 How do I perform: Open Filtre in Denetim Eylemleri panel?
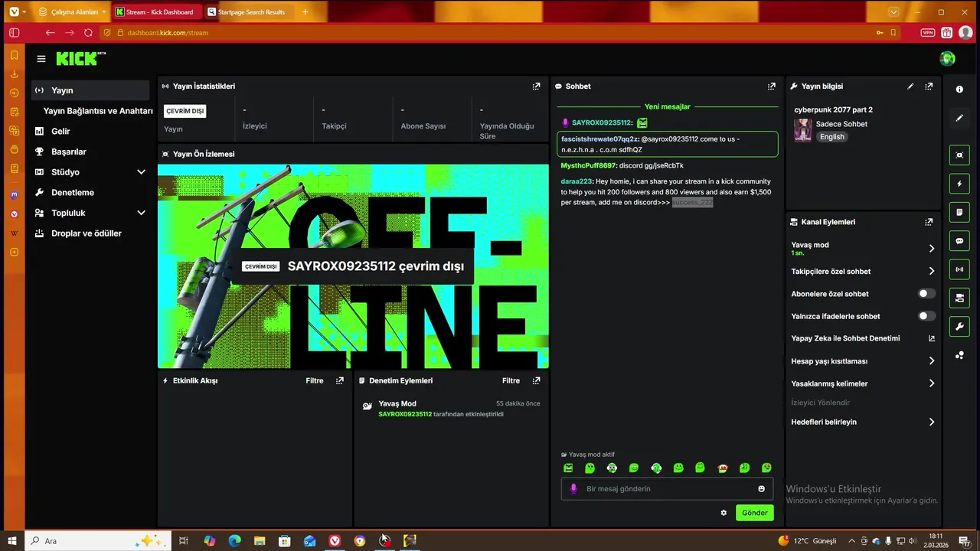[x=511, y=380]
